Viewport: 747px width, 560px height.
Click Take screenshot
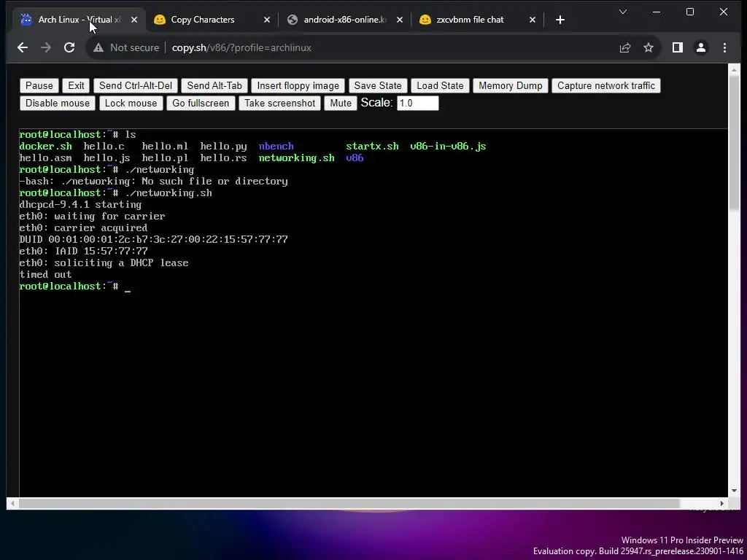(x=280, y=104)
